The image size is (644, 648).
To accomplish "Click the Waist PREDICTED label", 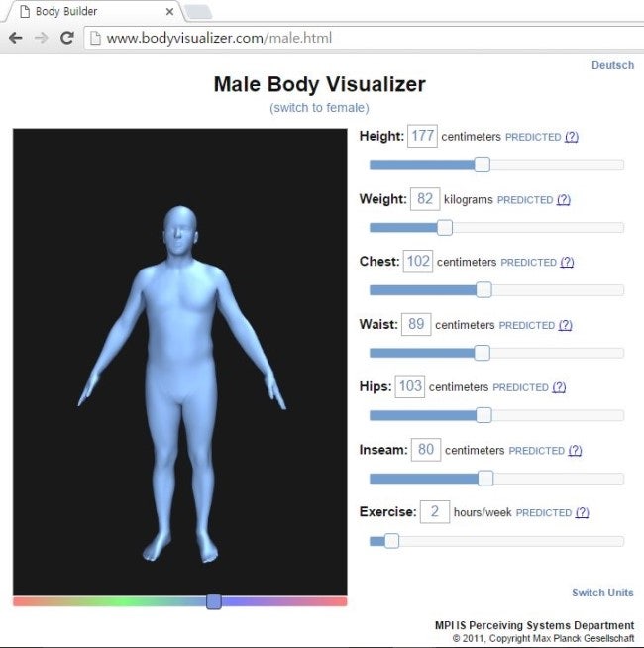I will (527, 326).
